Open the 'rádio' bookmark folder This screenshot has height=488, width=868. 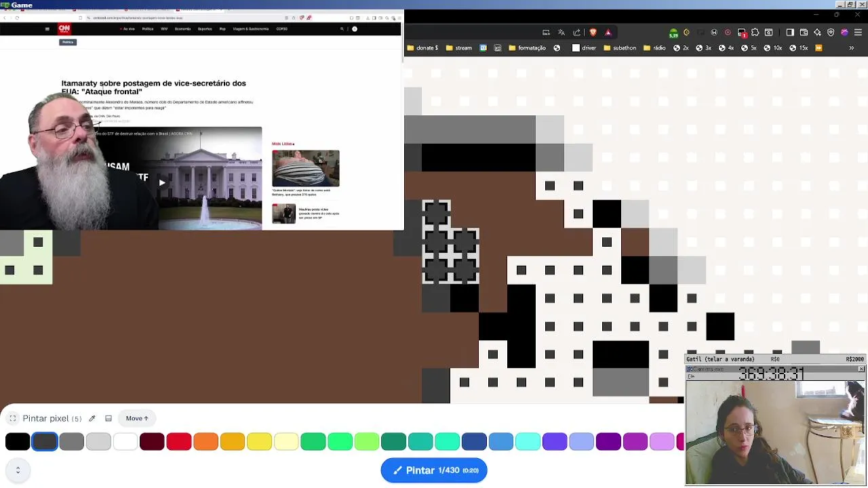pos(655,48)
